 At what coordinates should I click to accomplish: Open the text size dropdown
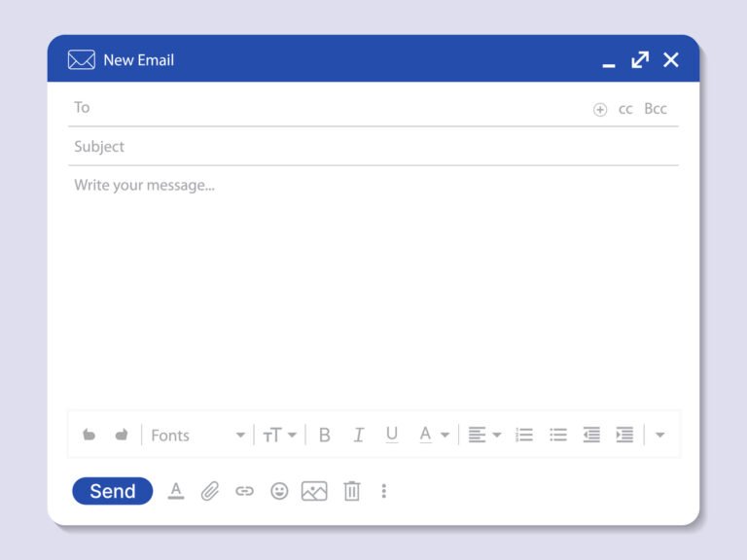coord(279,435)
